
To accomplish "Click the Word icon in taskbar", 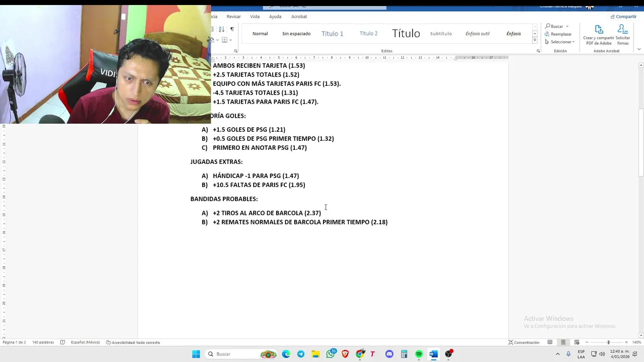I will 434,354.
